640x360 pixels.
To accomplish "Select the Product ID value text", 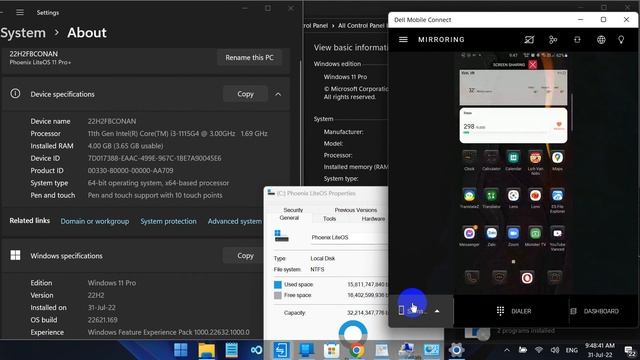I will coord(130,171).
